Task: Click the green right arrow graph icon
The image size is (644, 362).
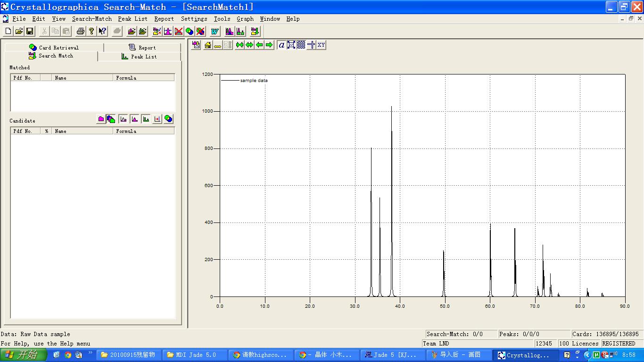Action: click(269, 45)
